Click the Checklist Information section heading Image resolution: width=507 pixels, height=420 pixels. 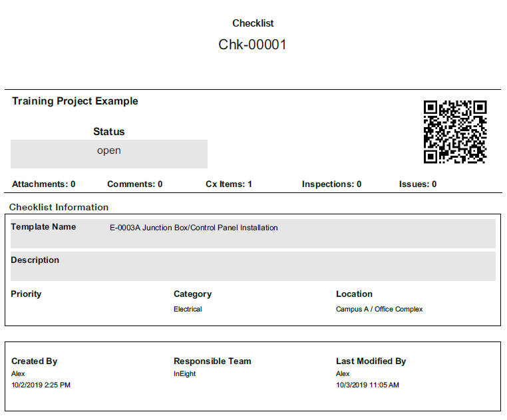[x=59, y=207]
